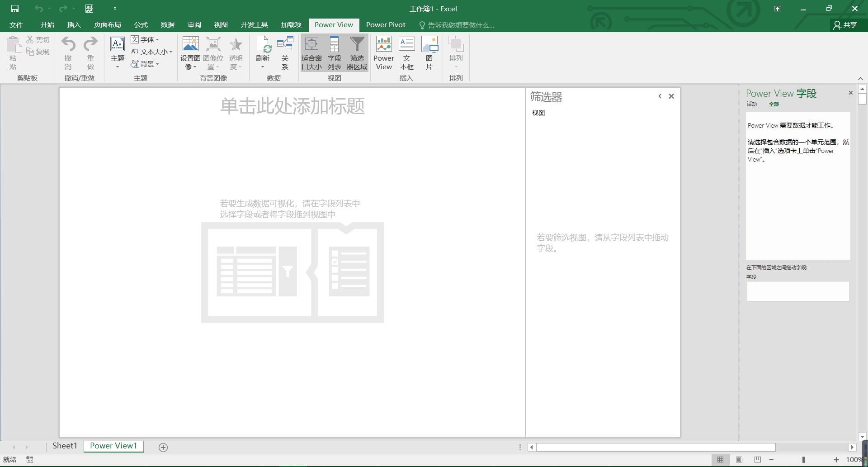Undo using the quick access toolbar arrow

pyautogui.click(x=39, y=9)
